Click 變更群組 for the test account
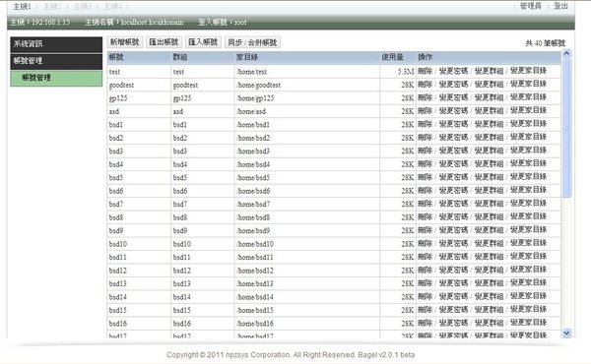591x364 pixels. (489, 71)
